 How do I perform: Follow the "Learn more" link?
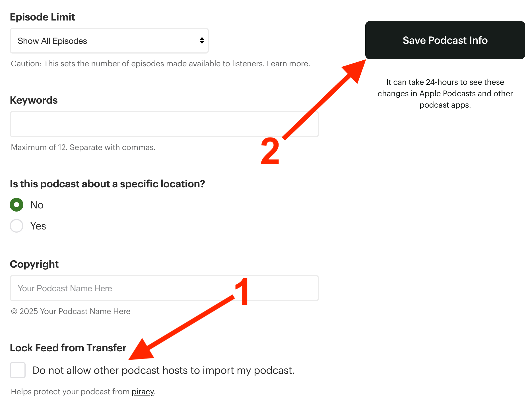point(288,63)
